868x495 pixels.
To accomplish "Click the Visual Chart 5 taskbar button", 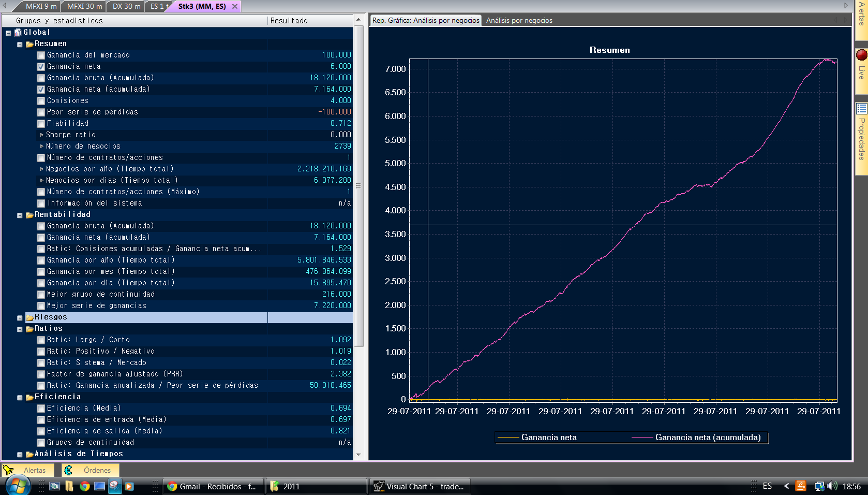I will tap(419, 486).
